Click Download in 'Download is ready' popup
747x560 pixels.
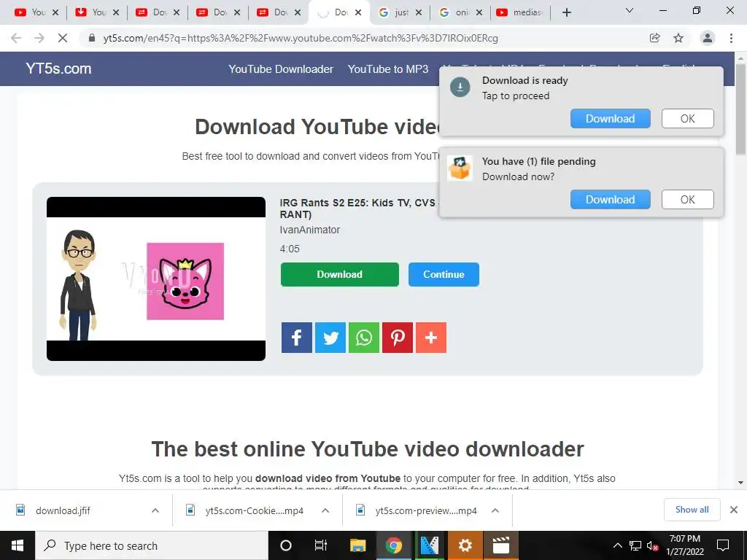611,119
